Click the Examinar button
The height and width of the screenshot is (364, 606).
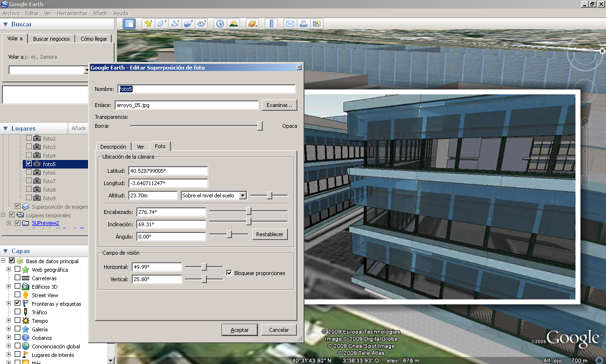pos(279,105)
